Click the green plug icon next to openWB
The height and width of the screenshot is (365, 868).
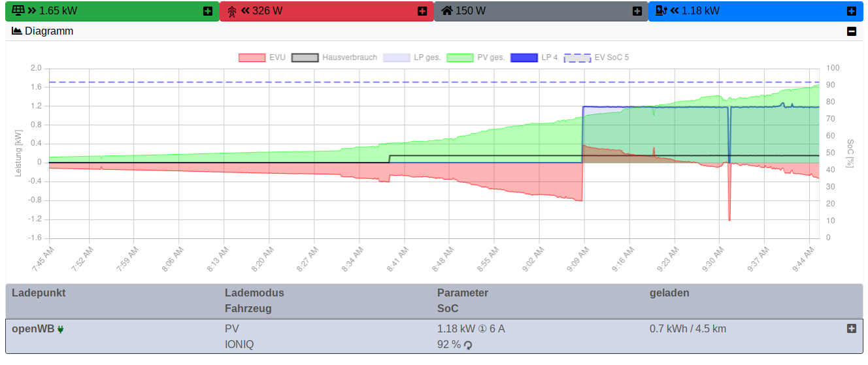coord(61,329)
